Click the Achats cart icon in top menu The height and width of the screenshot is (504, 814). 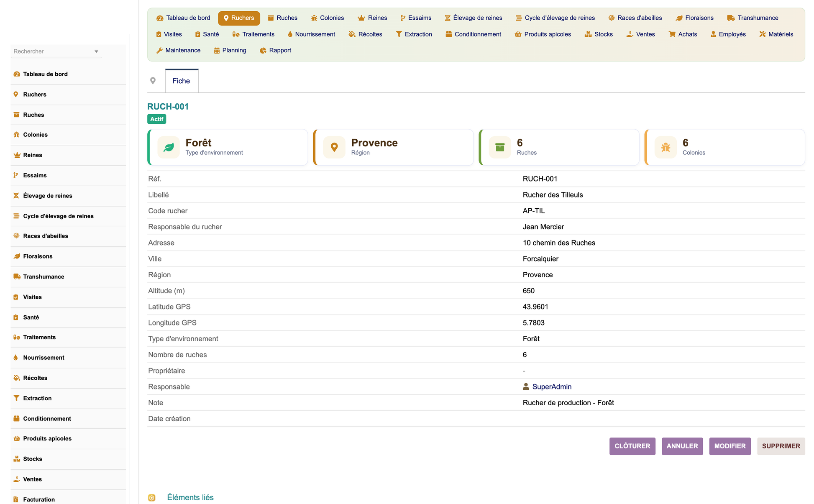coord(672,34)
